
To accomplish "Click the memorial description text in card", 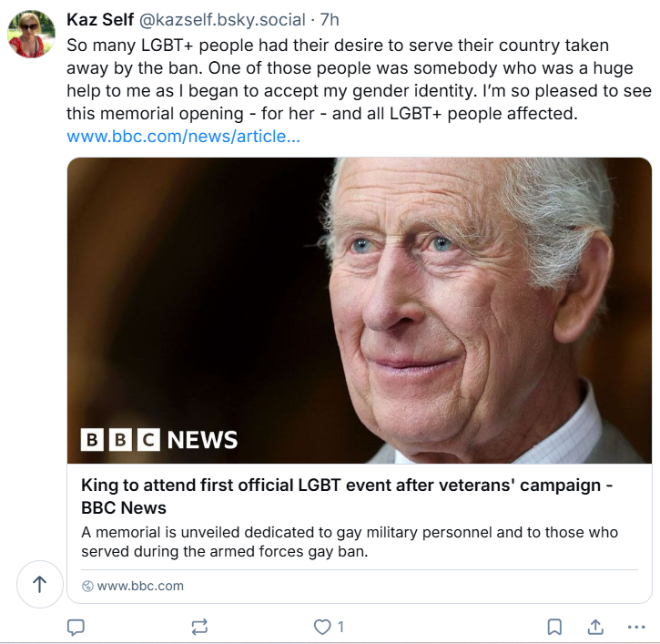I will pos(350,541).
